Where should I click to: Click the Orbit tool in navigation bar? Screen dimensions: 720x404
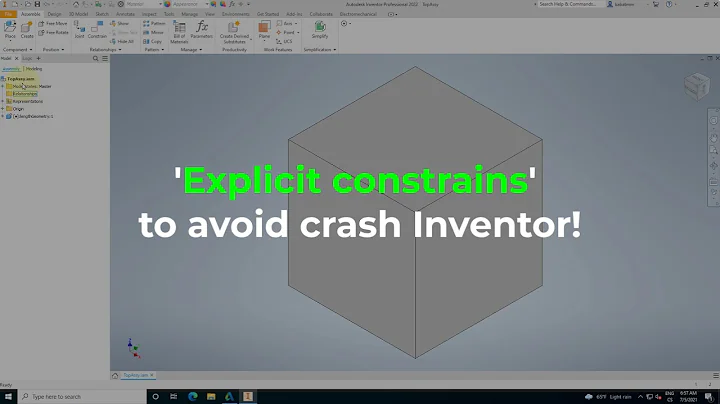coord(714,166)
